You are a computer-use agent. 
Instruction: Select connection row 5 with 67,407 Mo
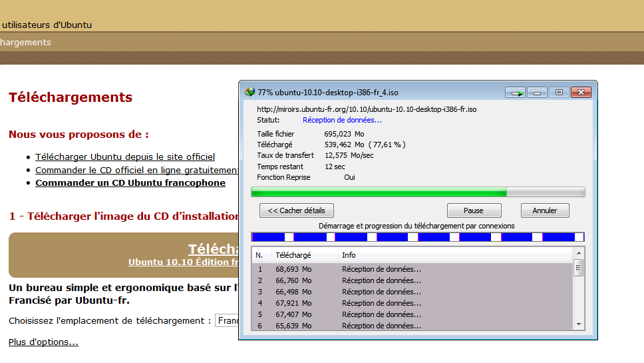coord(412,314)
